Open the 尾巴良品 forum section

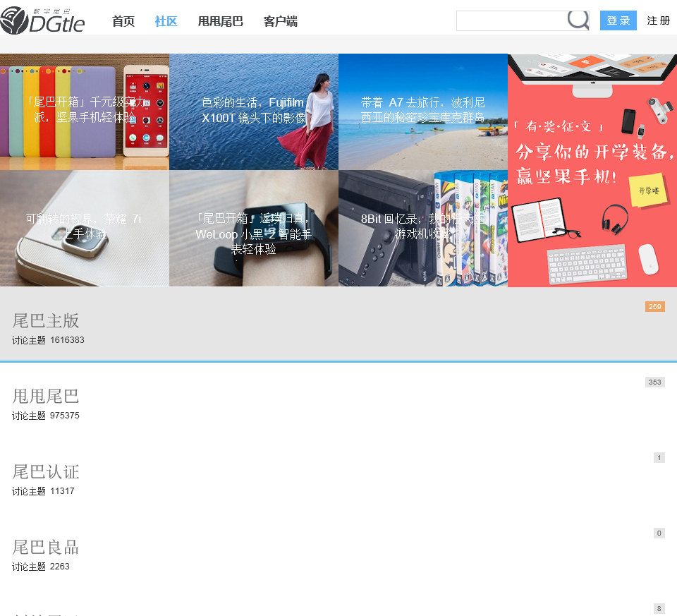46,548
